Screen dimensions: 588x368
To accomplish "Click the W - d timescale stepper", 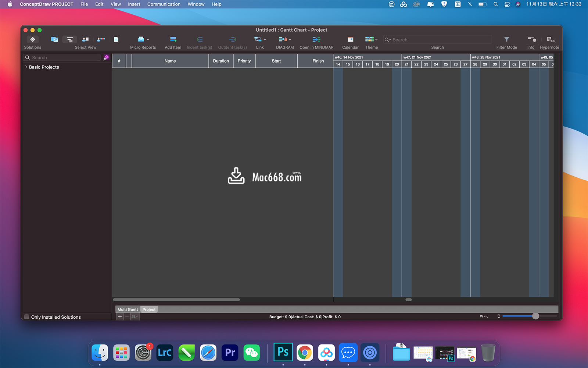I will click(x=499, y=316).
